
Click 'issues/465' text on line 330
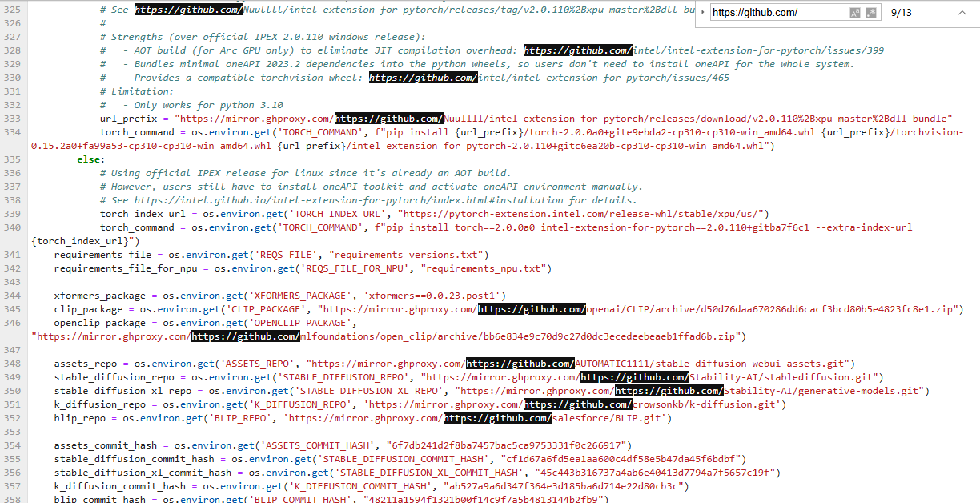[x=701, y=78]
